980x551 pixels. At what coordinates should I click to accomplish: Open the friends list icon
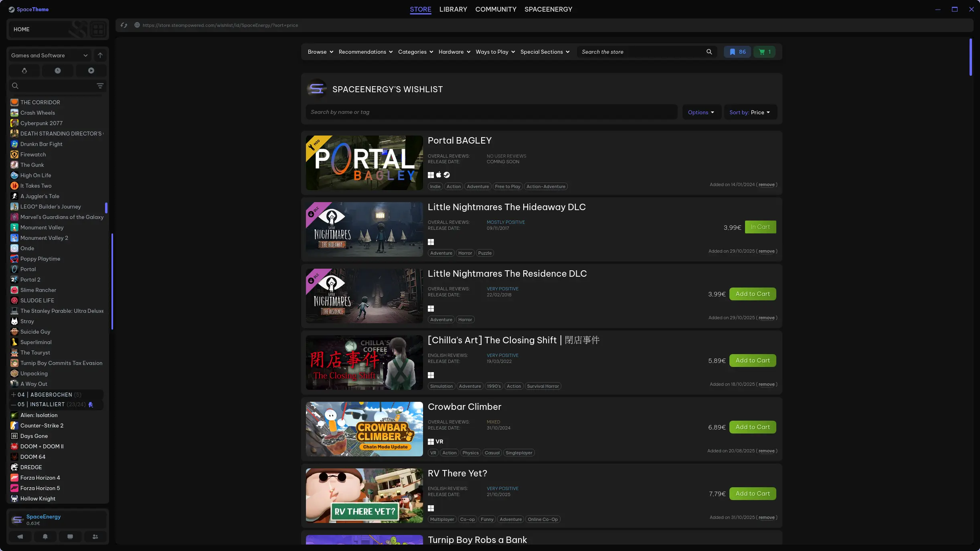tap(95, 537)
